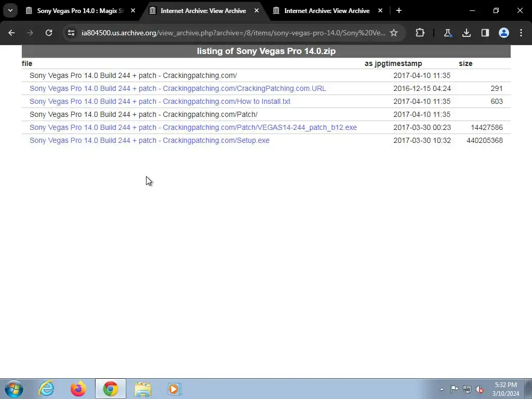This screenshot has height=399, width=532.
Task: Open Chrome Labs flask icon
Action: point(447,33)
